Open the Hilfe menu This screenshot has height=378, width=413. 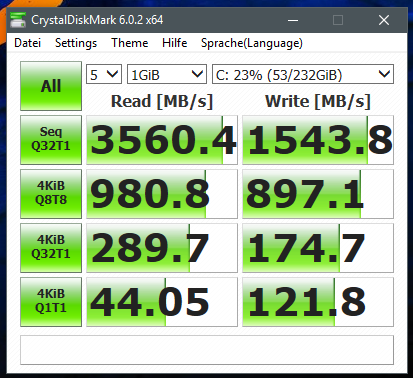[x=175, y=43]
